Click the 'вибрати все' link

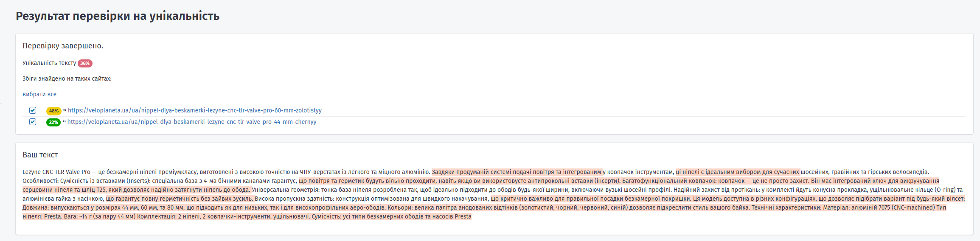point(39,94)
